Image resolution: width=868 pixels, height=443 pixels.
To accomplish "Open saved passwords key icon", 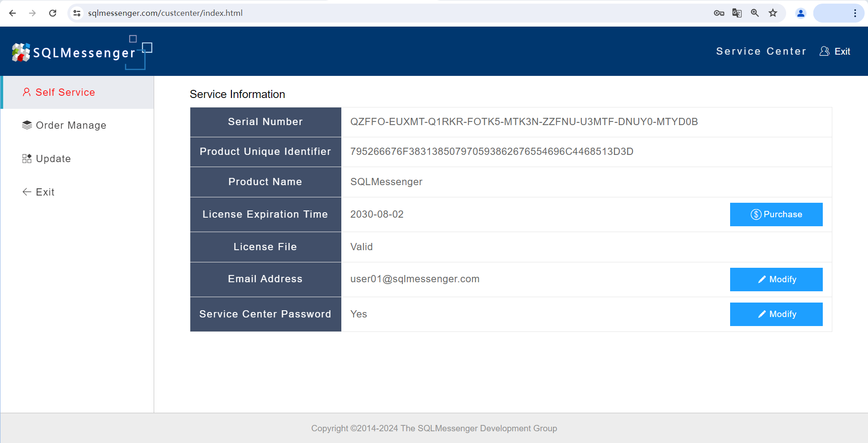I will tap(719, 13).
